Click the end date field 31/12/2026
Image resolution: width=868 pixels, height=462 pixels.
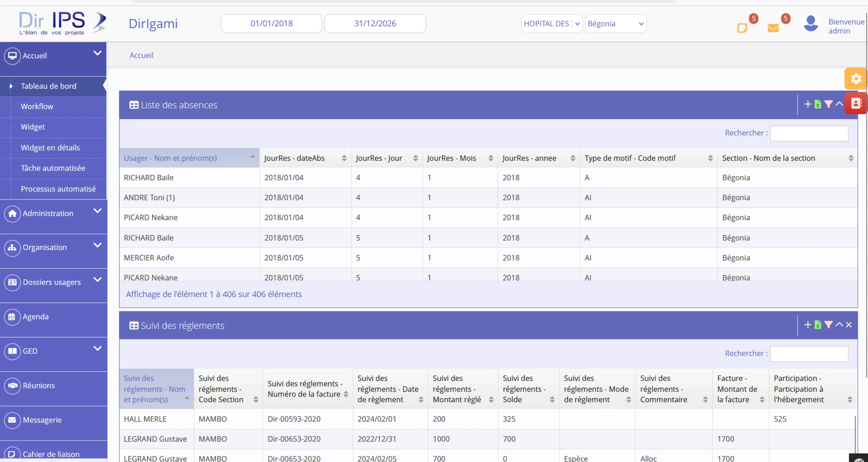[375, 23]
